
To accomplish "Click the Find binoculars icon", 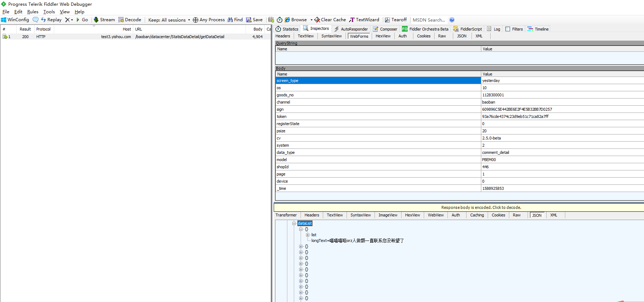I will point(230,20).
